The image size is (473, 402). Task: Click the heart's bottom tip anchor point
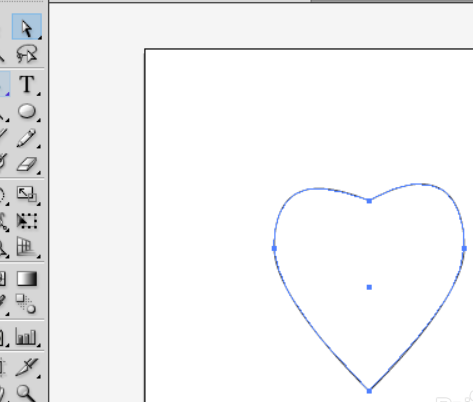tap(369, 391)
